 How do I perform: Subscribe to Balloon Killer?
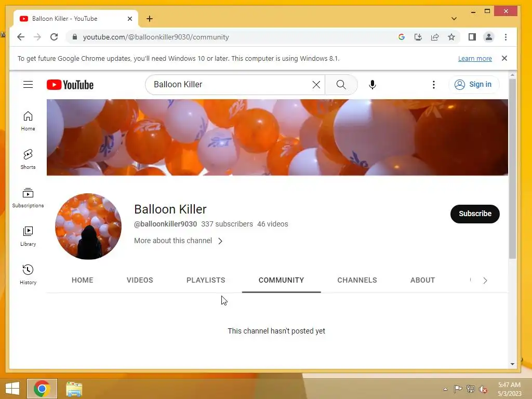point(475,214)
